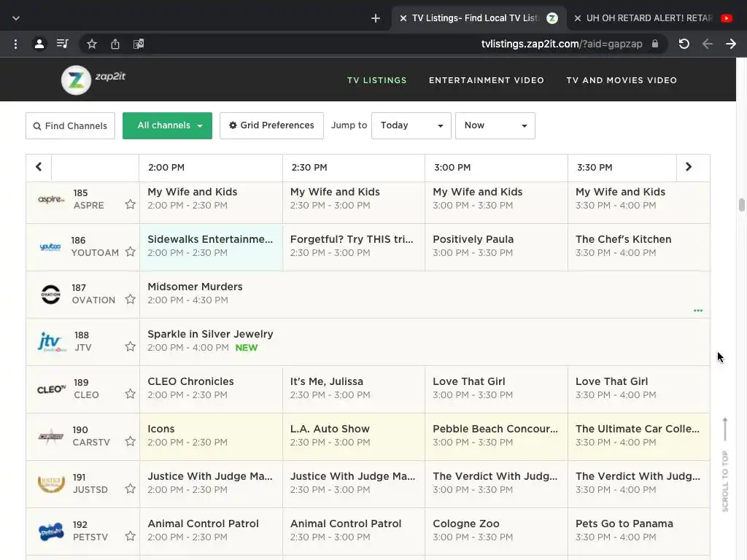
Task: Click the address bar URL
Action: tap(562, 44)
